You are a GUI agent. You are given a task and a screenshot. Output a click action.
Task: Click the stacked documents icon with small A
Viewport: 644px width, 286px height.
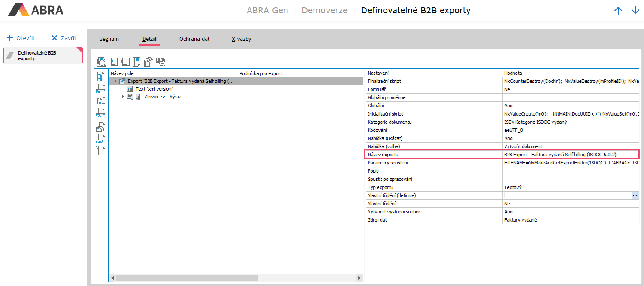[x=100, y=101]
